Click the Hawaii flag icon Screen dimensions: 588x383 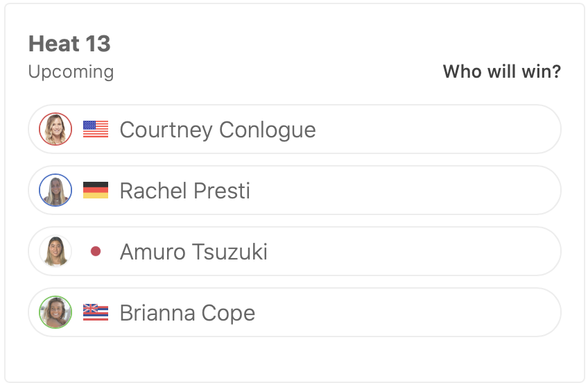(x=96, y=312)
